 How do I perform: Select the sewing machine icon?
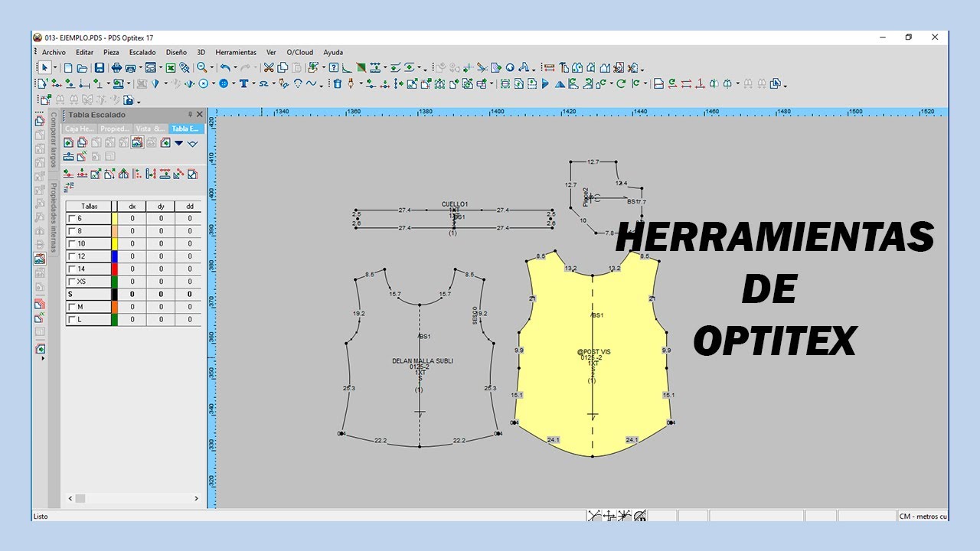119,83
